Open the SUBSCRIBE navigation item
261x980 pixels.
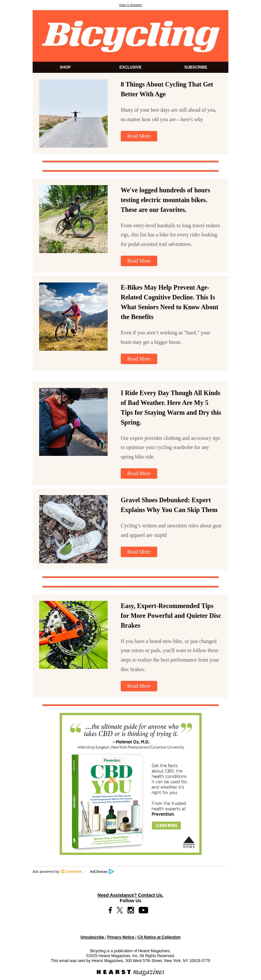tap(196, 67)
